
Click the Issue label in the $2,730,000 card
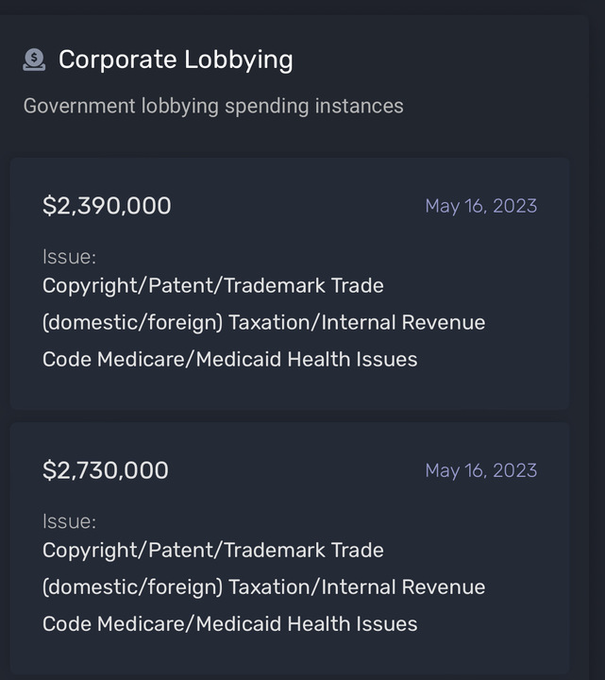coord(69,521)
